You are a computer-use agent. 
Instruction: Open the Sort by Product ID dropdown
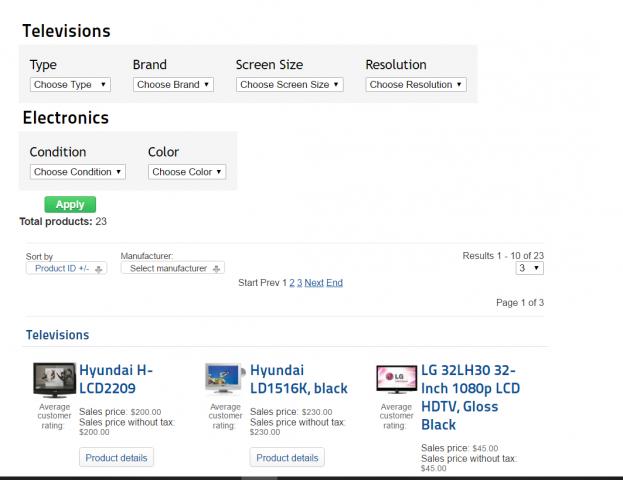click(66, 268)
